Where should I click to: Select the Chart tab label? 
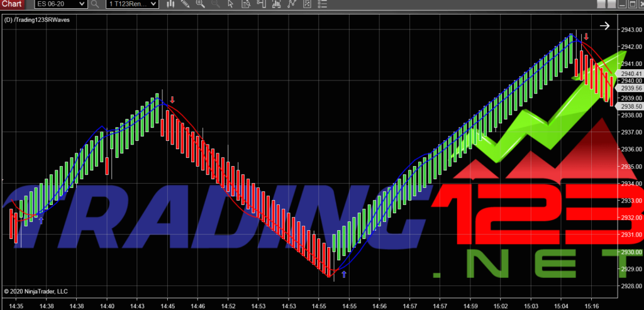[11, 4]
